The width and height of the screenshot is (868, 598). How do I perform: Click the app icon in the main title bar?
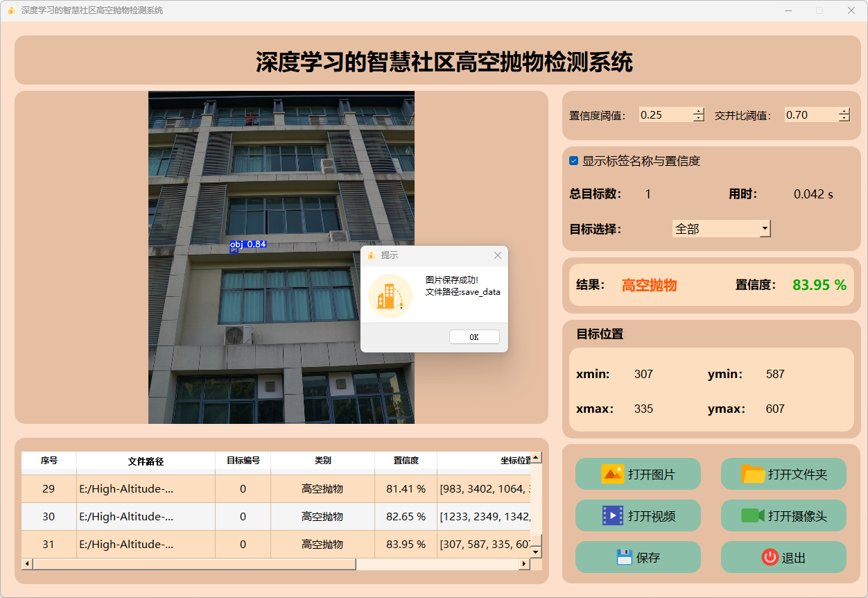click(x=11, y=10)
